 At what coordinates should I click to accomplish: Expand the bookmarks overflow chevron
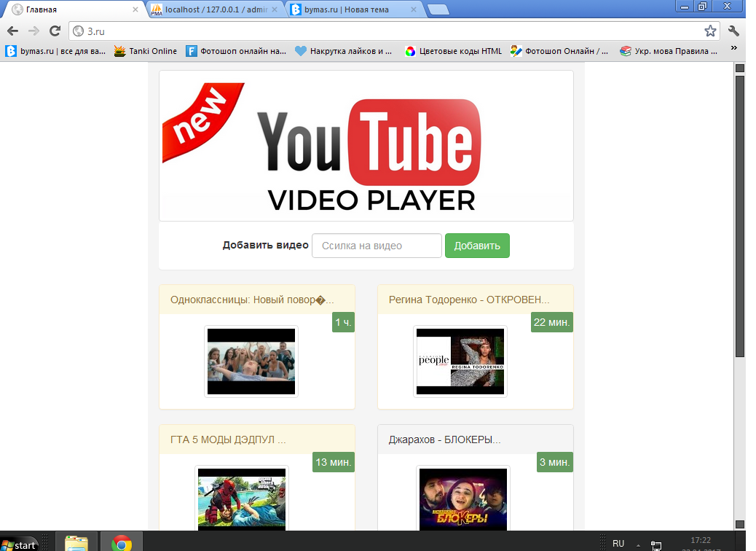point(733,49)
